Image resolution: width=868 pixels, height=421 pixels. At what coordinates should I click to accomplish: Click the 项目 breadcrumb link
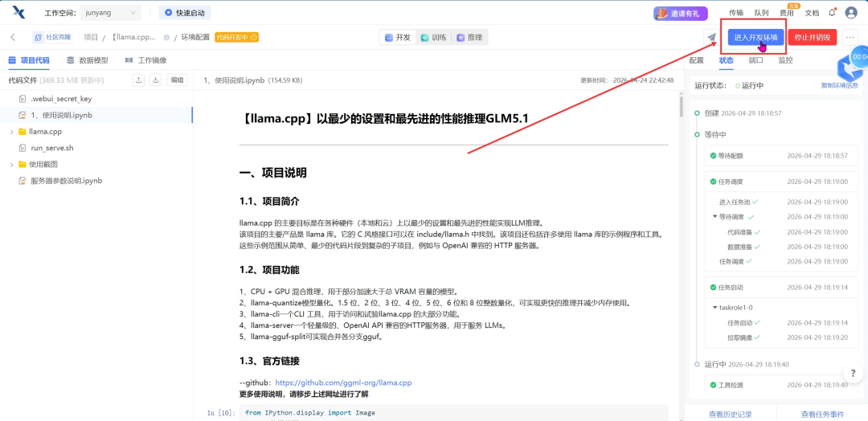(x=91, y=37)
